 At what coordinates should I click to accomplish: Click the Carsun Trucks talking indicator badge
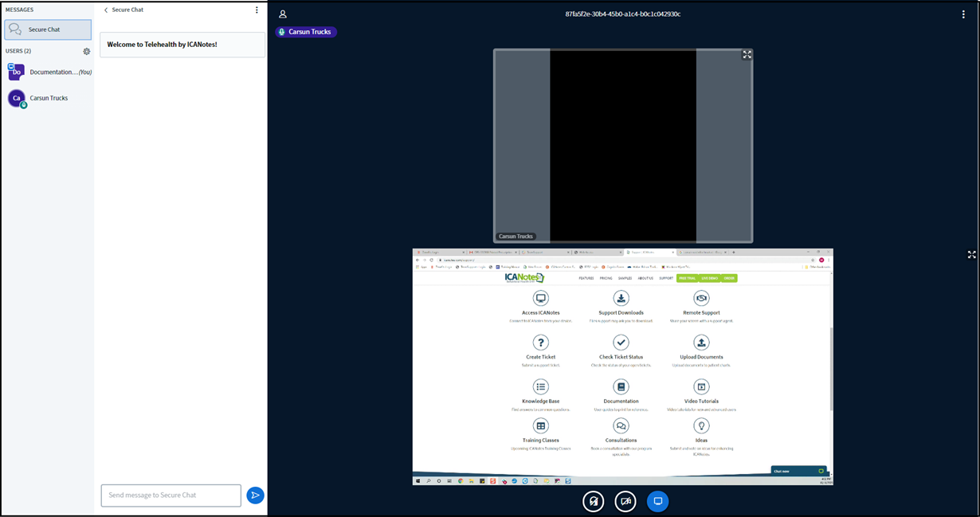click(307, 32)
